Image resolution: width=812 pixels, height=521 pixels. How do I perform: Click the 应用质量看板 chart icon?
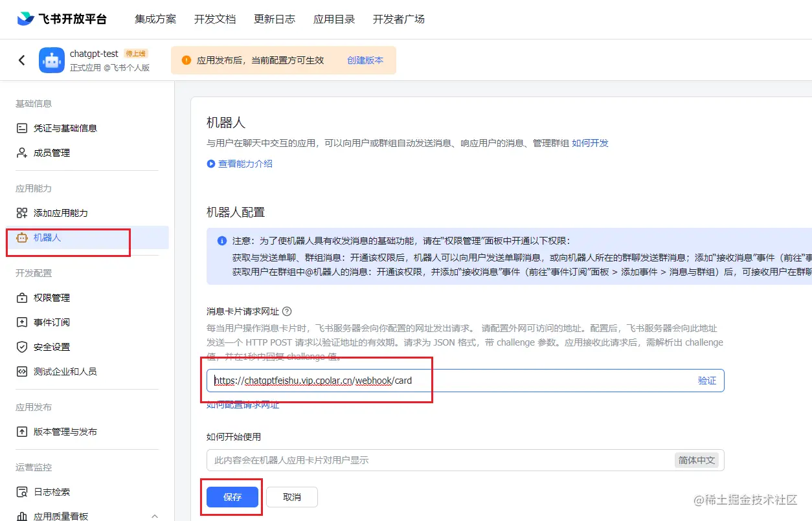point(22,516)
